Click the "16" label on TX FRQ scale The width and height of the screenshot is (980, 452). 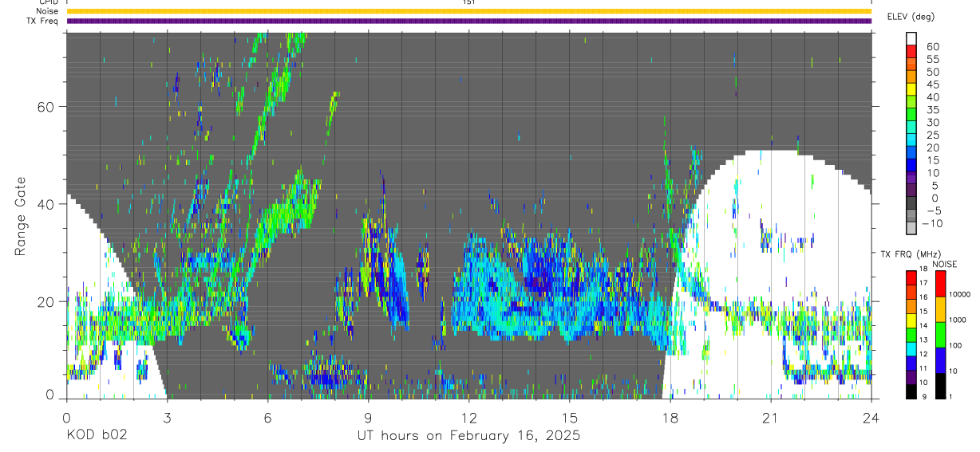pos(923,297)
